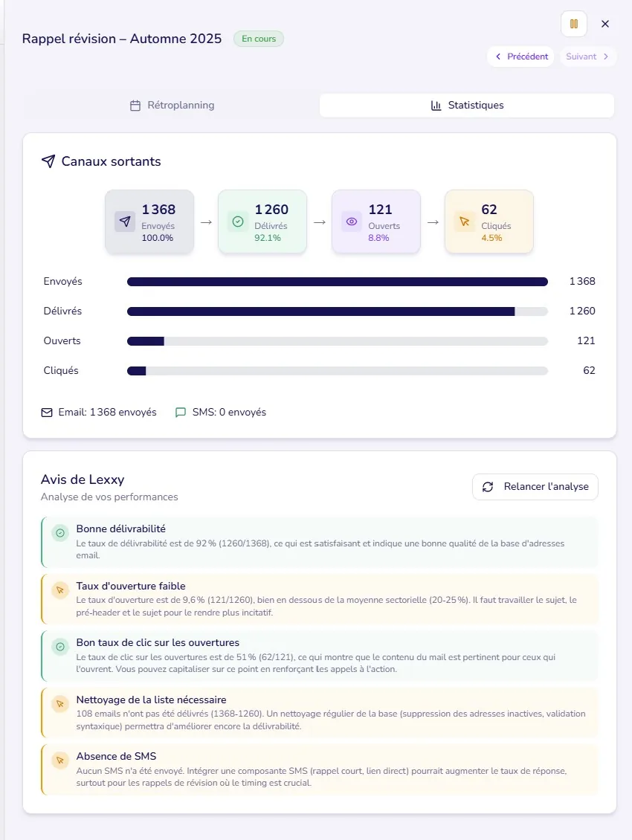Click the checkmark icon in the Délivrés card
632x840 pixels.
[238, 222]
